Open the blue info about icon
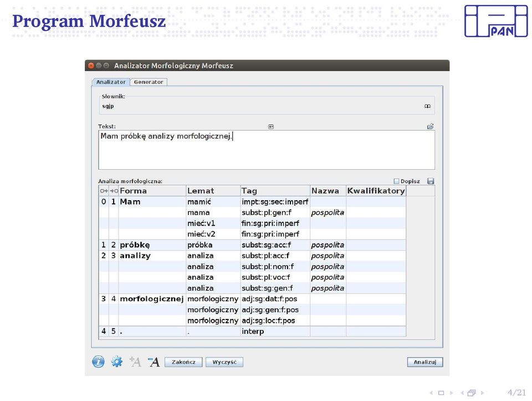Image resolution: width=532 pixels, height=401 pixels. tap(99, 362)
